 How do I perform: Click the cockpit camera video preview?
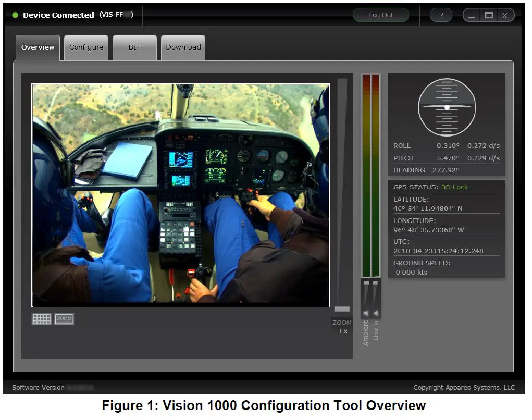pos(180,195)
